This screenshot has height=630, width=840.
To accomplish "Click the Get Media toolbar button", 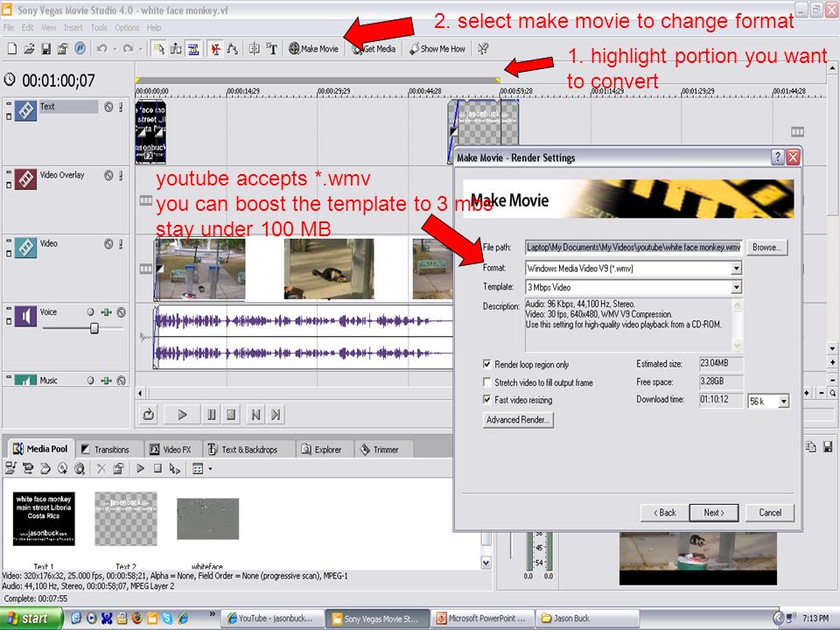I will [374, 49].
